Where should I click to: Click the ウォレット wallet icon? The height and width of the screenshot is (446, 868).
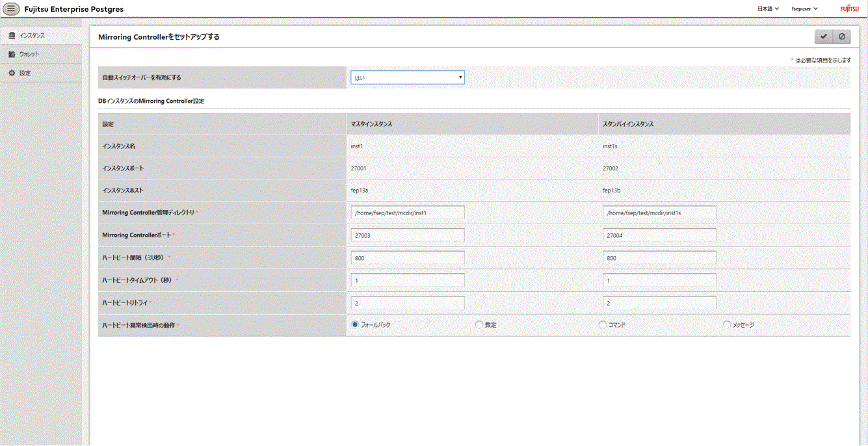pyautogui.click(x=12, y=54)
